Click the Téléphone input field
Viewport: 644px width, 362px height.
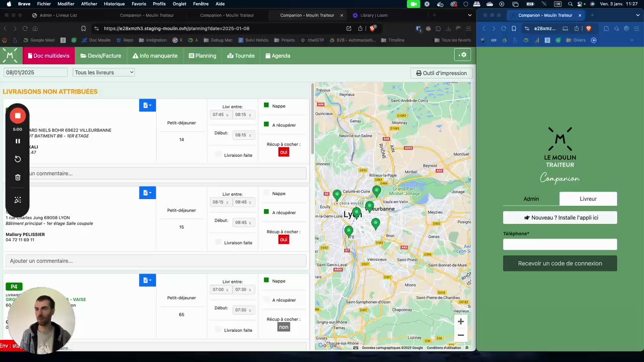click(x=560, y=244)
